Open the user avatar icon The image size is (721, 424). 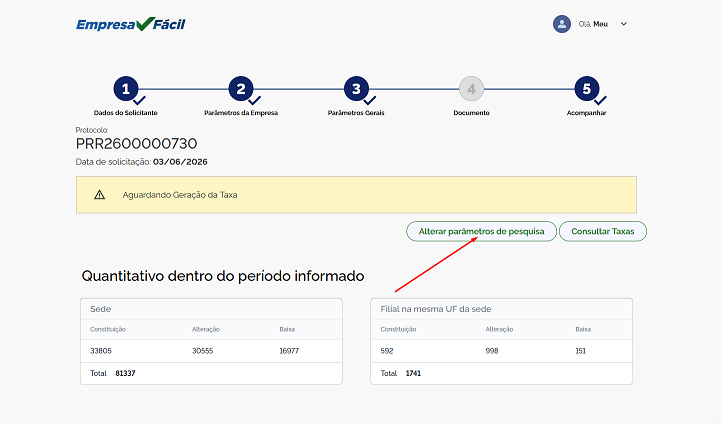click(561, 24)
